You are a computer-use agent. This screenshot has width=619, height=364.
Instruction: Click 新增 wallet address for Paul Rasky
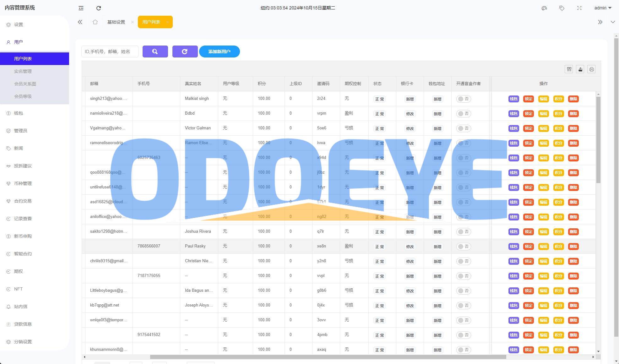(x=437, y=247)
